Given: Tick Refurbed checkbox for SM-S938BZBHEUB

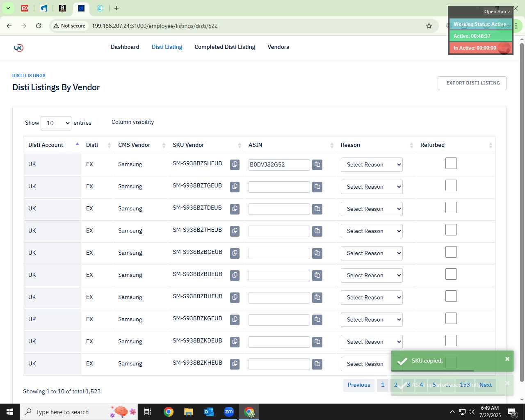Looking at the screenshot, I should tap(451, 296).
